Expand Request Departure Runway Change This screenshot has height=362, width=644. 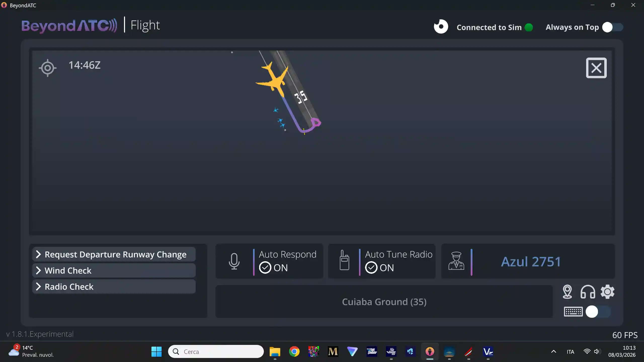pyautogui.click(x=114, y=254)
